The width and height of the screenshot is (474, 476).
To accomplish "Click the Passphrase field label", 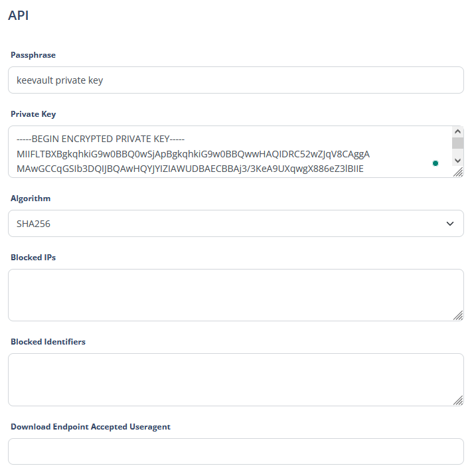I will pyautogui.click(x=33, y=55).
